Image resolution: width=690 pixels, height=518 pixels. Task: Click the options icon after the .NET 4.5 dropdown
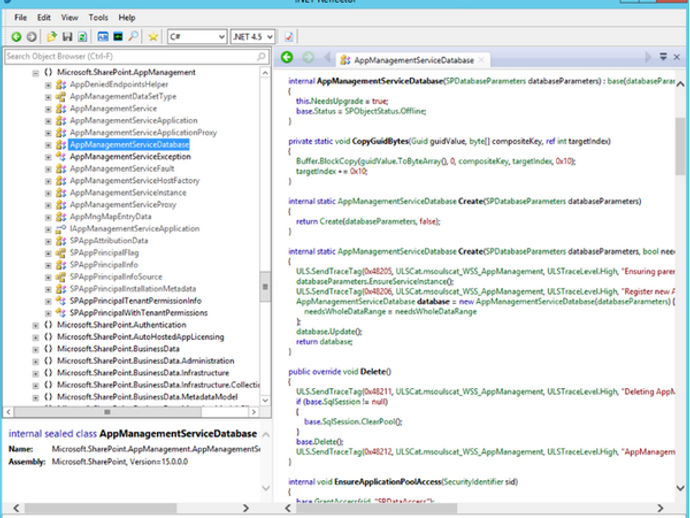tap(289, 37)
